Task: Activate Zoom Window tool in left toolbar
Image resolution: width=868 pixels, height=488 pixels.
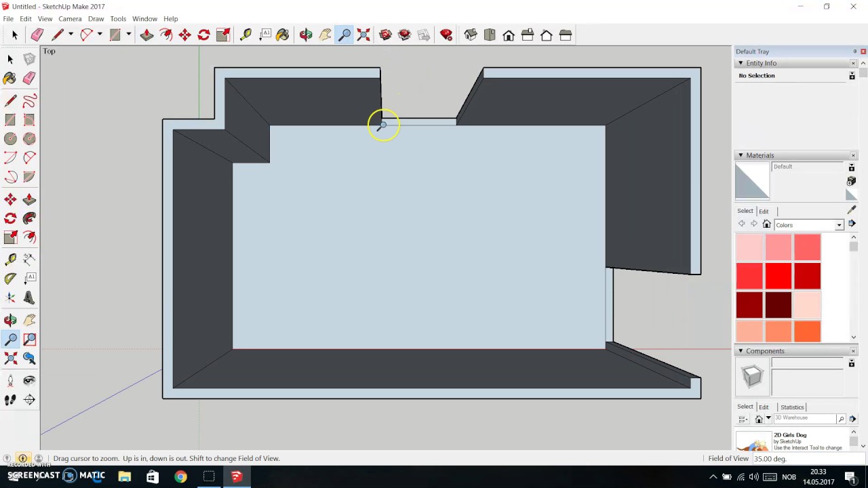Action: click(29, 340)
